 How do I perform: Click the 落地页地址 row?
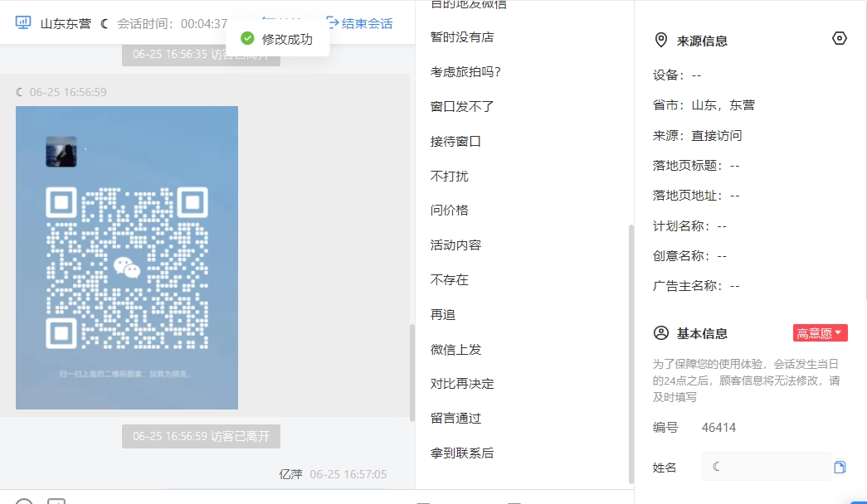[696, 196]
